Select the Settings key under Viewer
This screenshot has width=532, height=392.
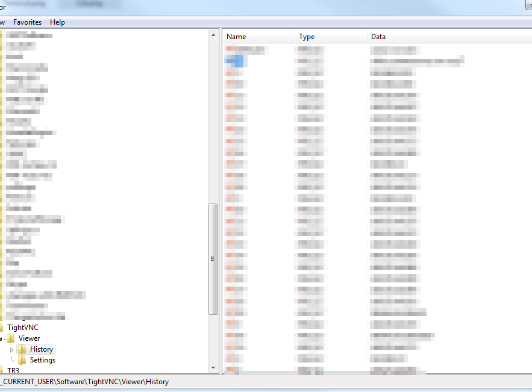pyautogui.click(x=44, y=359)
